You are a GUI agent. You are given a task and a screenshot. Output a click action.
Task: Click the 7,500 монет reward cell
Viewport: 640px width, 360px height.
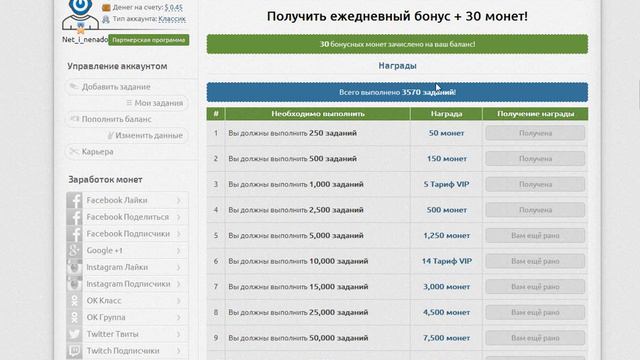pos(446,338)
